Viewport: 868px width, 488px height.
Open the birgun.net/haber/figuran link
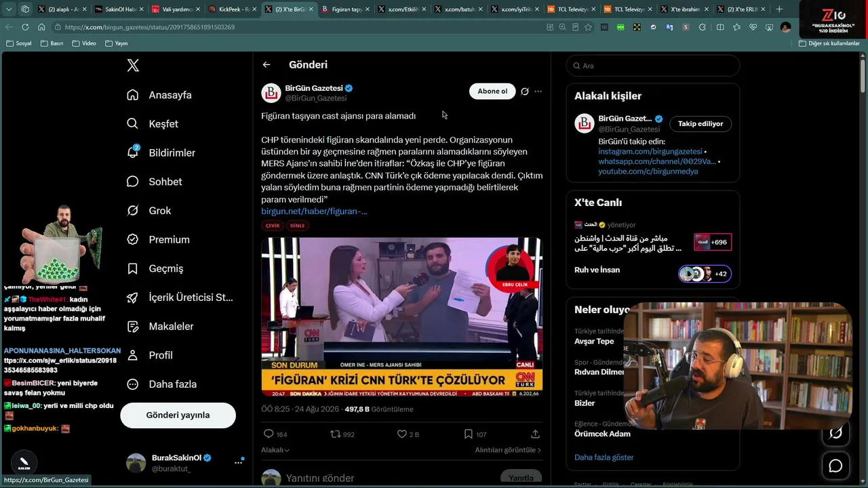click(x=314, y=211)
